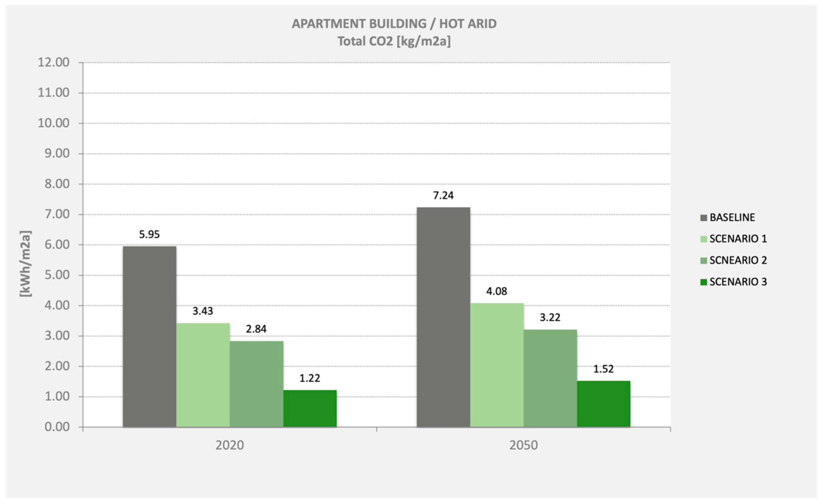Viewport: 823px width, 504px height.
Task: Select the 2020 Scenario 2 bar labeled 2.84
Action: click(x=256, y=384)
